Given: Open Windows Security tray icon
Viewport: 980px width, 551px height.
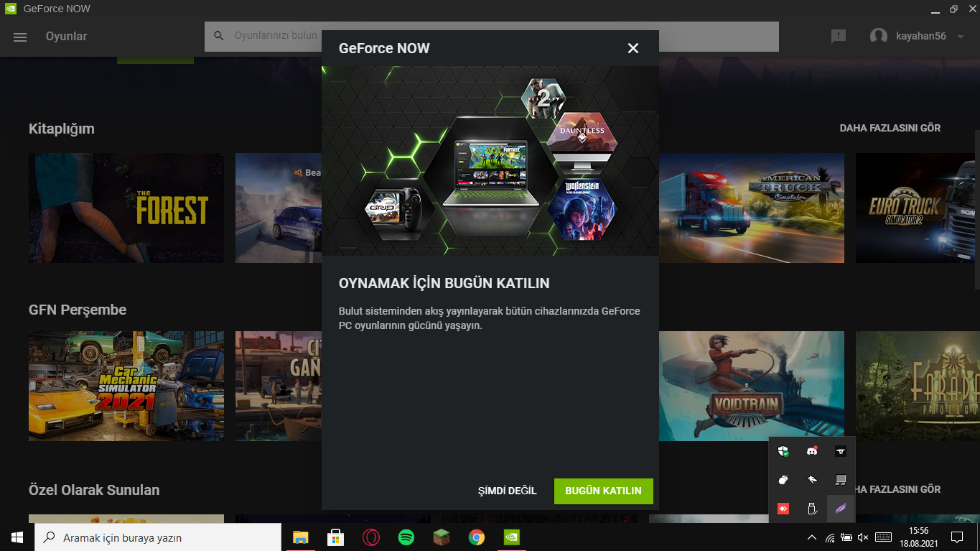Looking at the screenshot, I should click(783, 451).
